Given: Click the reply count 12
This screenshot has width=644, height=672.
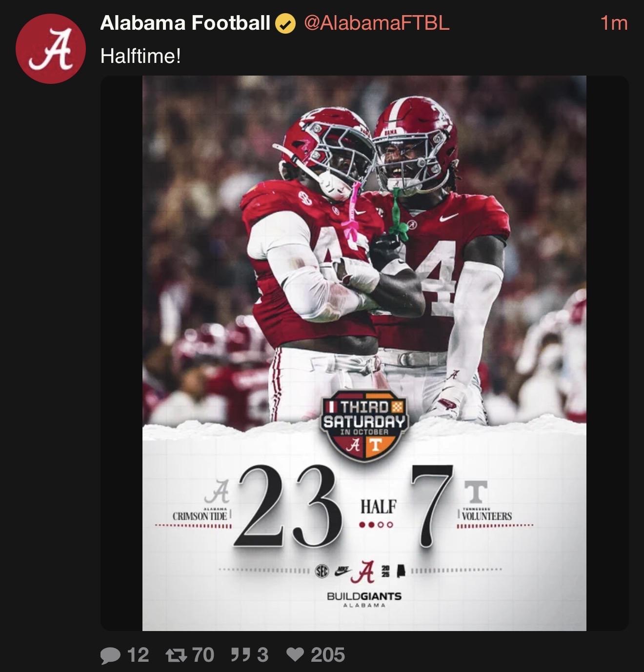Looking at the screenshot, I should 138,655.
